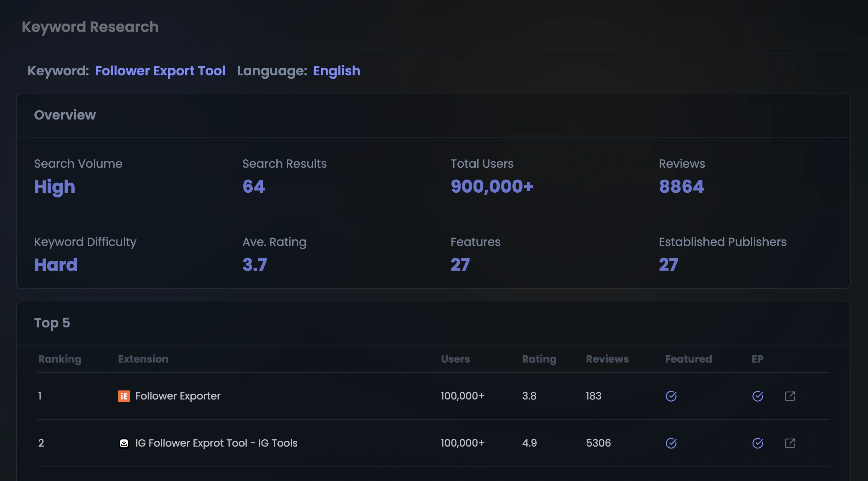The image size is (868, 481).
Task: Select the Ranking column header
Action: 60,359
